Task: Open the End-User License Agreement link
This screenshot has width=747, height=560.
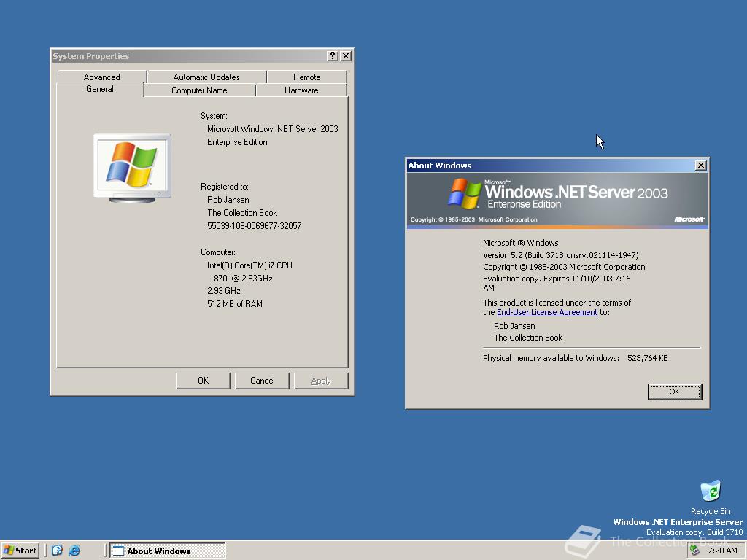Action: 547,312
